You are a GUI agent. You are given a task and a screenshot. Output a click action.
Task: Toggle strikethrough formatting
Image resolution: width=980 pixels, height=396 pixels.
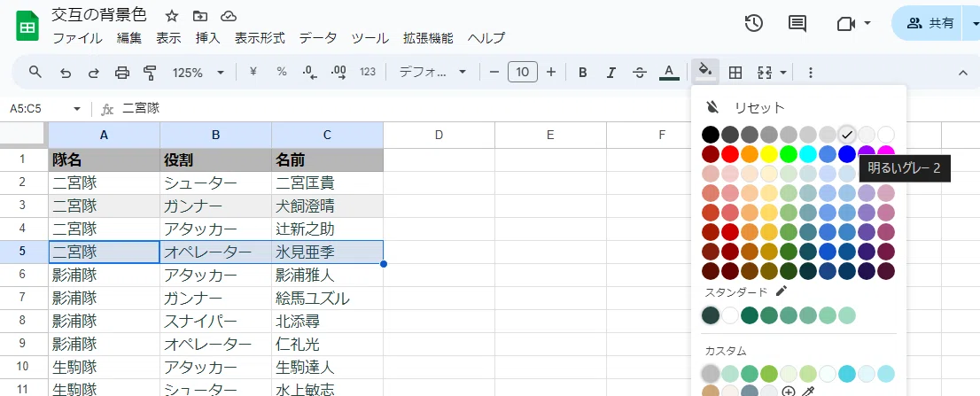click(x=640, y=73)
